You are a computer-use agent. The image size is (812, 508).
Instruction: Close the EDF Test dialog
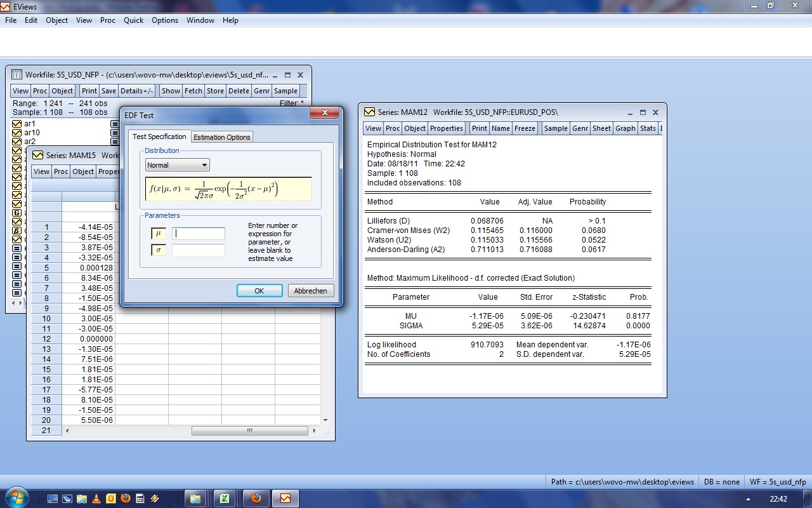tap(325, 113)
